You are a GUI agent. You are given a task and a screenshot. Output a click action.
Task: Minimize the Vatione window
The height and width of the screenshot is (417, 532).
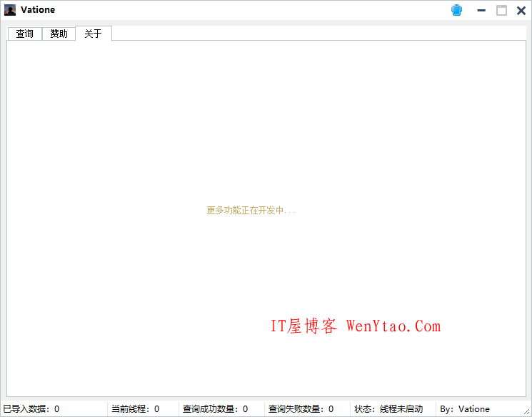click(x=481, y=11)
